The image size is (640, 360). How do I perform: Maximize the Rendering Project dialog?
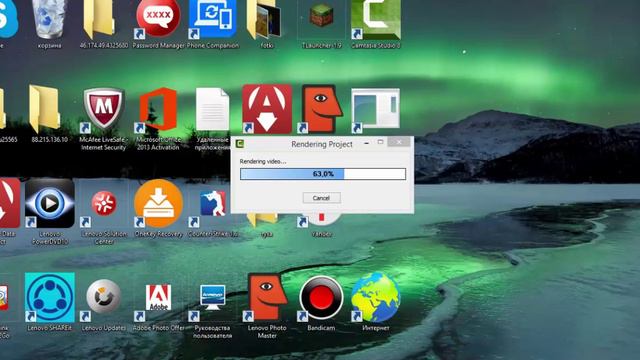coord(380,142)
